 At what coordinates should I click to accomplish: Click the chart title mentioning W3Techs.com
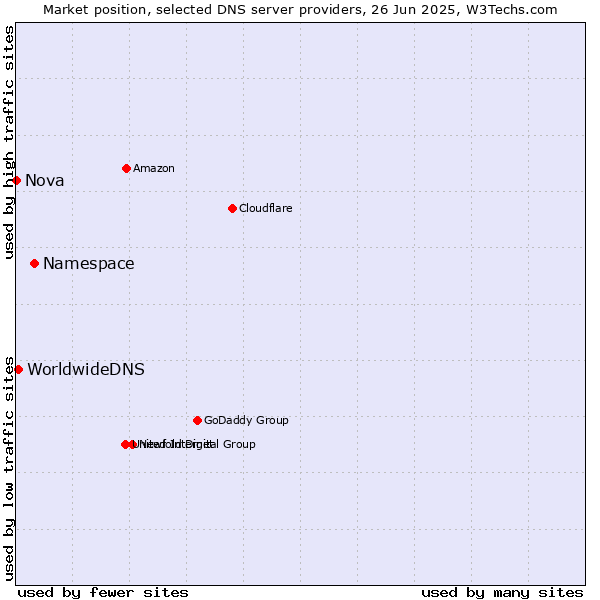click(300, 10)
